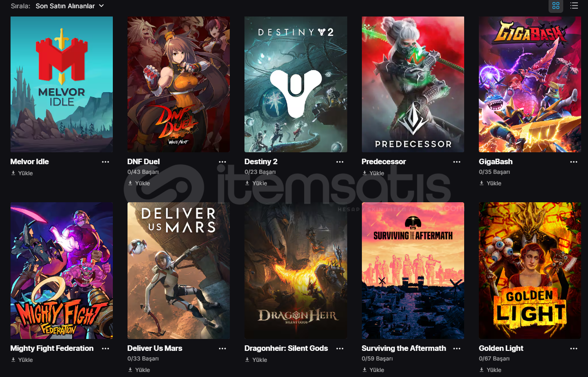
Task: Open the three-dot menu for Predecessor
Action: 457,162
